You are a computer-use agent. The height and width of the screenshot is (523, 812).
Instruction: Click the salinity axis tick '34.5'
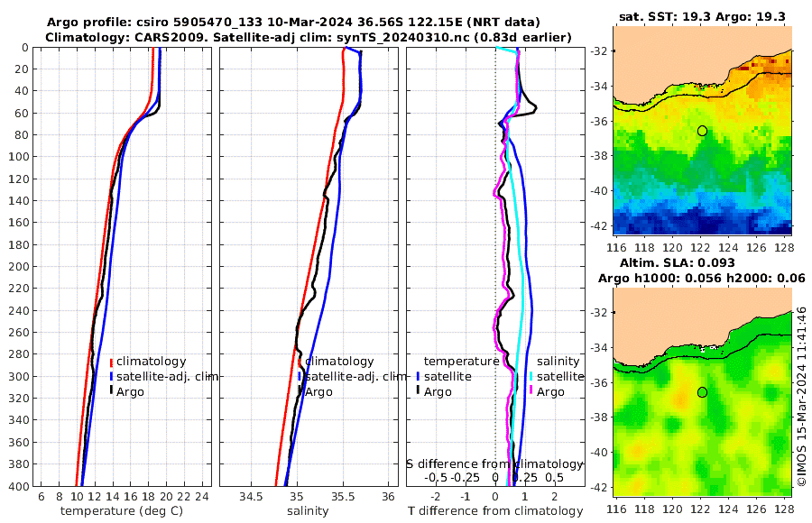251,497
